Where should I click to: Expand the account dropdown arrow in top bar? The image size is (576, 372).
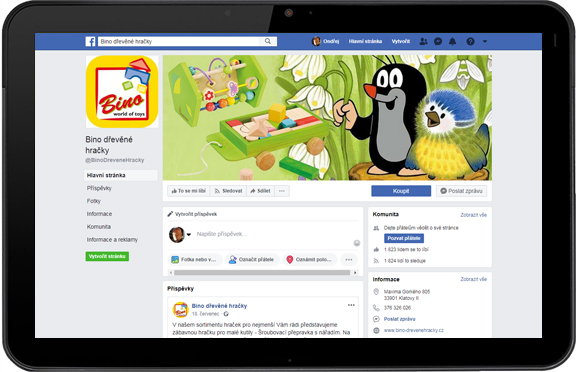(485, 41)
